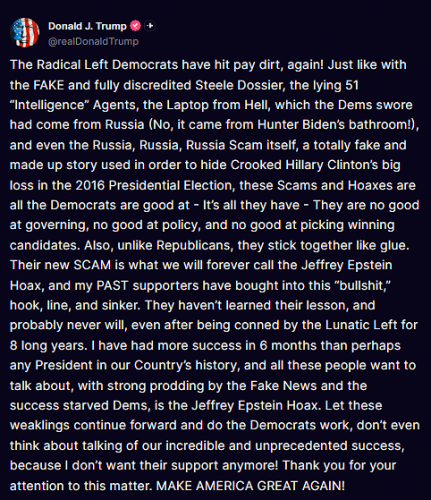Click the phrase "hook, line, and sinker"
The image size is (431, 500).
pyautogui.click(x=74, y=305)
